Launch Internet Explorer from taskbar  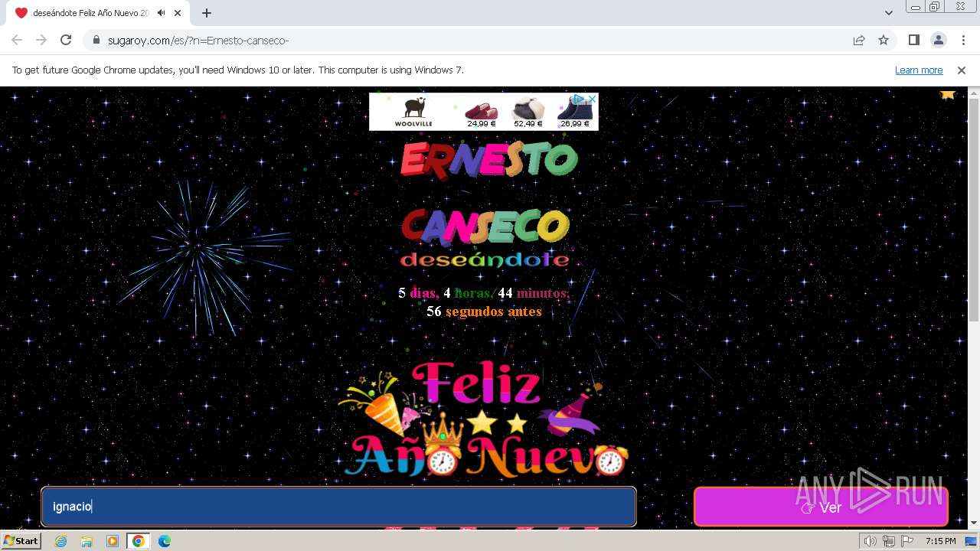point(60,541)
